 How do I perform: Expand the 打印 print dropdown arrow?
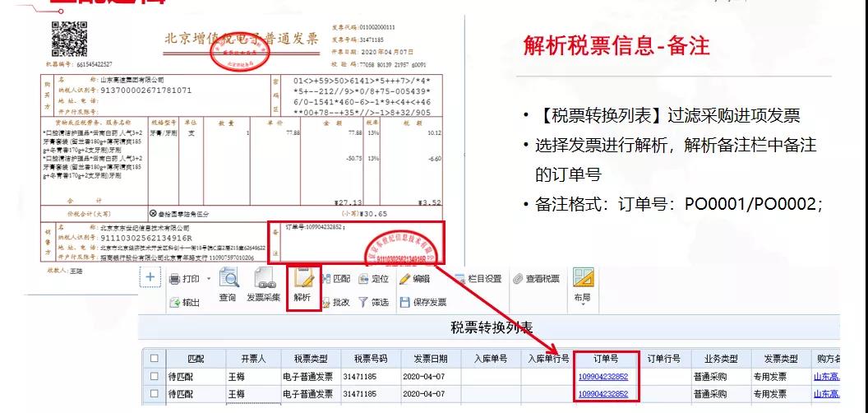pyautogui.click(x=208, y=279)
